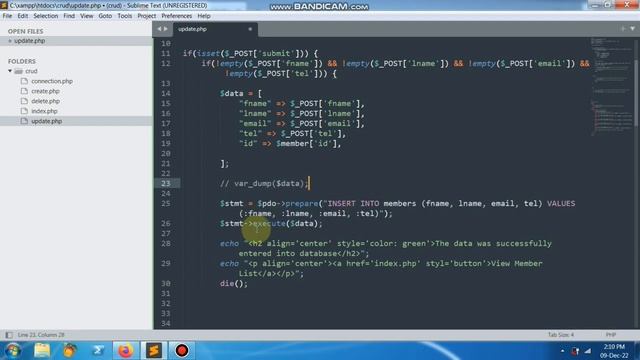Go to next tab with right arrow
This screenshot has height=360, width=640.
click(x=165, y=29)
